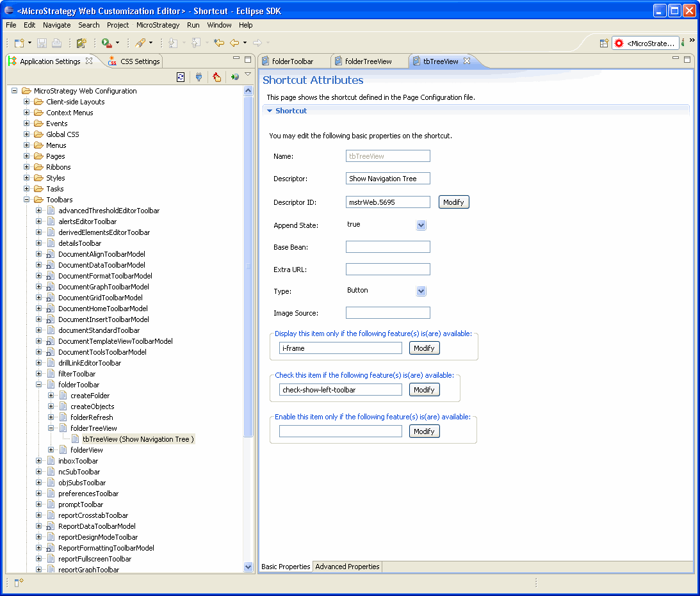
Task: Click in the Image Source field
Action: pyautogui.click(x=388, y=312)
